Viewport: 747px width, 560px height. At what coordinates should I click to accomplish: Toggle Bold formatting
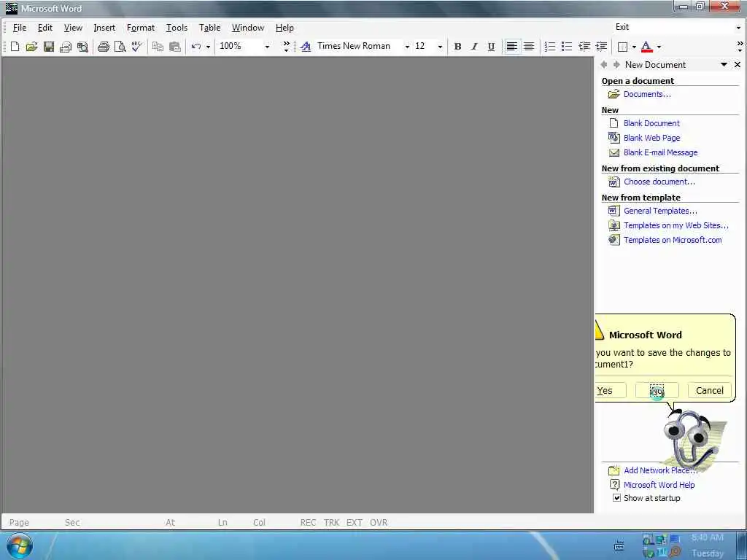[457, 46]
